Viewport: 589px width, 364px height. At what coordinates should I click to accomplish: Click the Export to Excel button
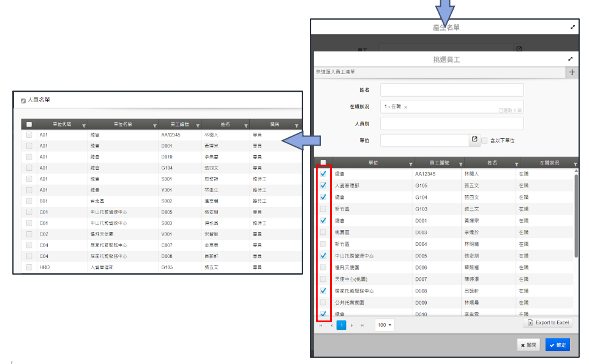click(x=548, y=322)
